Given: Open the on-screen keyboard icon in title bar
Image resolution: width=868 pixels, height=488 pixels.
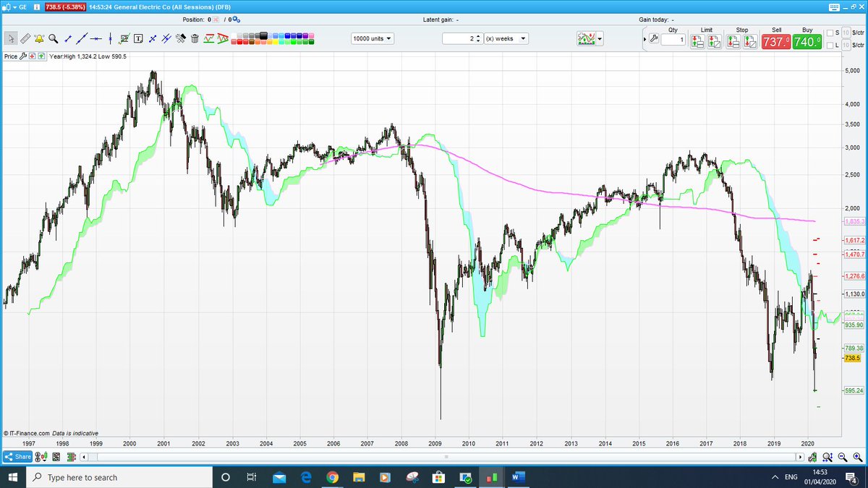Looking at the screenshot, I should 834,7.
